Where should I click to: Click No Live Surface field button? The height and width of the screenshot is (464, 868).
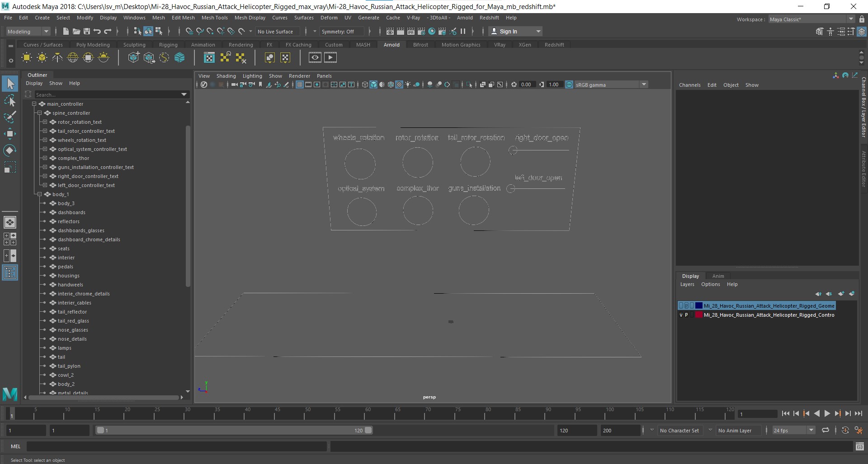pos(277,31)
